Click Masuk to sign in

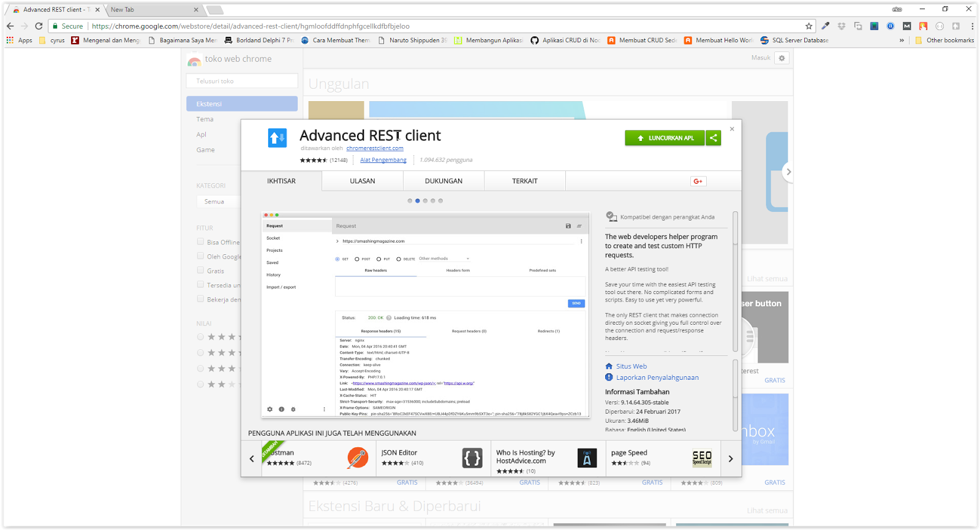[761, 58]
